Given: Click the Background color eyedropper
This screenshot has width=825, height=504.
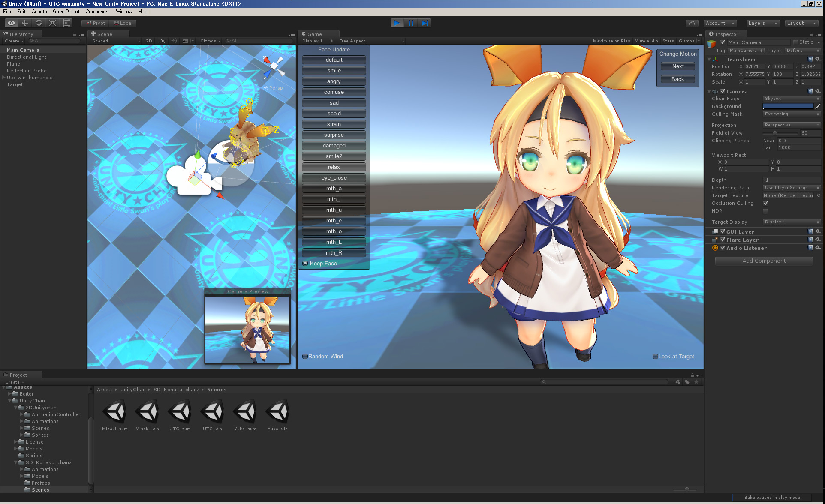Looking at the screenshot, I should [818, 106].
